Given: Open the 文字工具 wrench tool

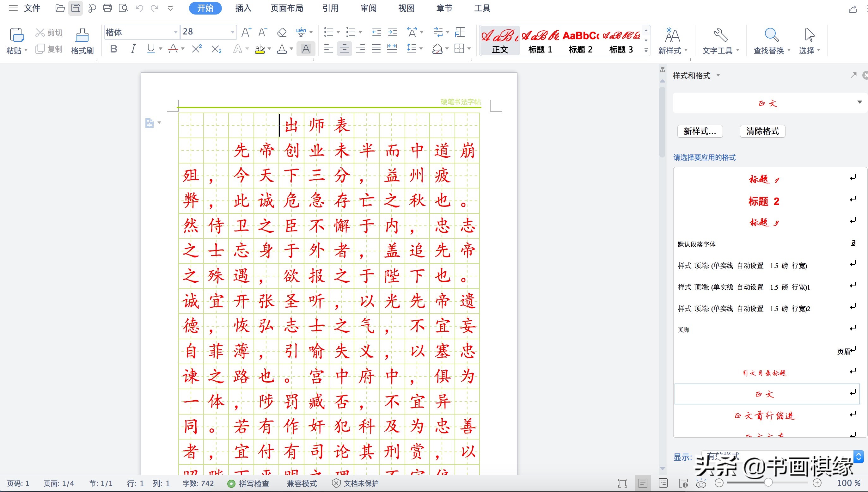Looking at the screenshot, I should (x=721, y=41).
